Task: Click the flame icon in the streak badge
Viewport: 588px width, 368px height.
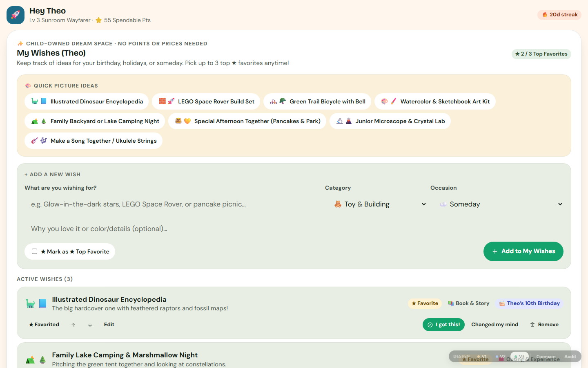Action: pos(545,15)
